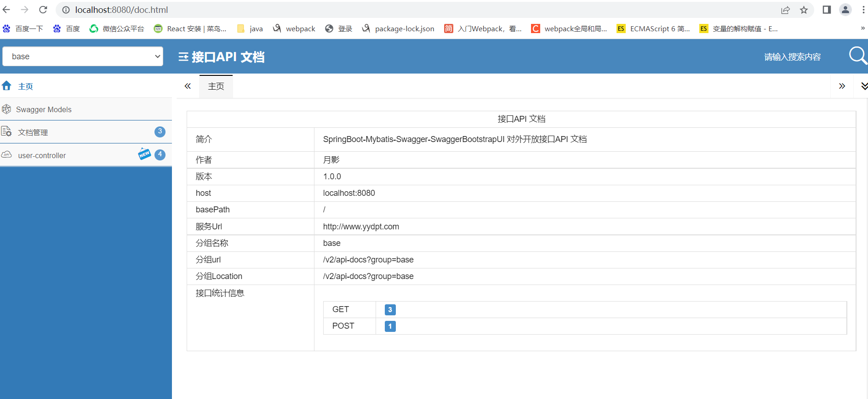This screenshot has width=868, height=399.
Task: Open the Chrome three-dot menu
Action: click(x=863, y=10)
